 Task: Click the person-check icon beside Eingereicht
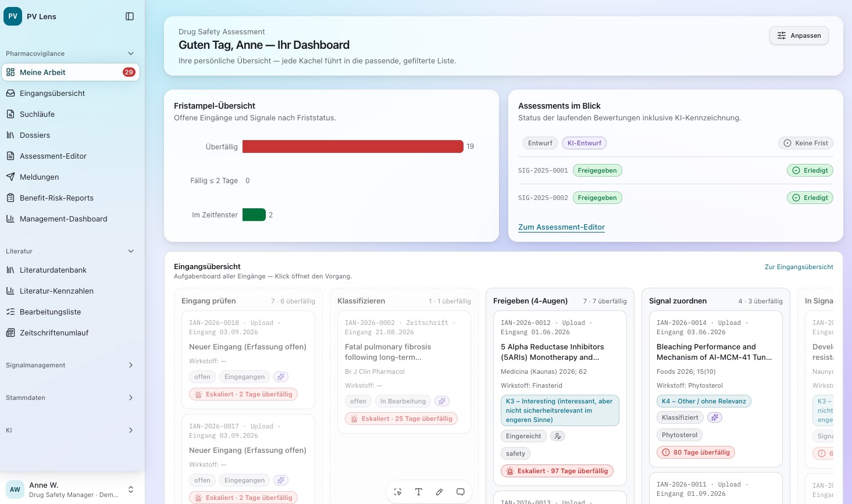558,436
